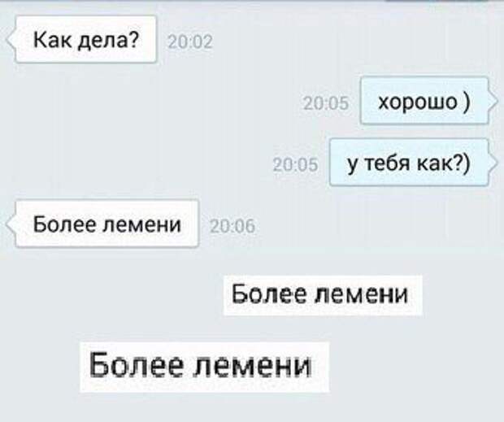504x422 pixels.
Task: Tap the 20:05 timestamp beside "у тебя как?)"
Action: 295,164
